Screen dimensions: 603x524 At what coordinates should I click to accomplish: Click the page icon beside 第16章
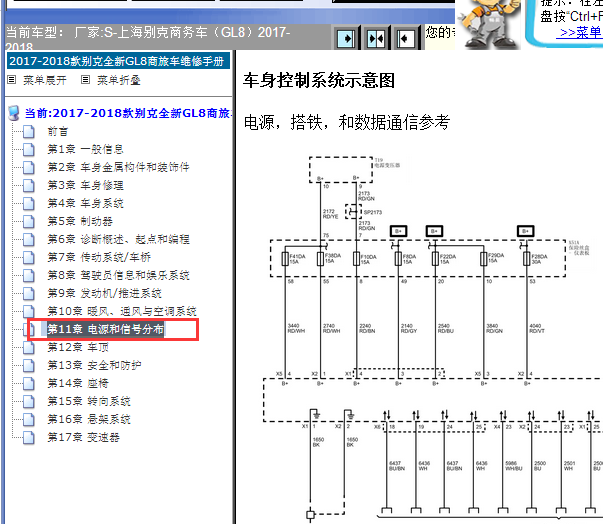(28, 419)
